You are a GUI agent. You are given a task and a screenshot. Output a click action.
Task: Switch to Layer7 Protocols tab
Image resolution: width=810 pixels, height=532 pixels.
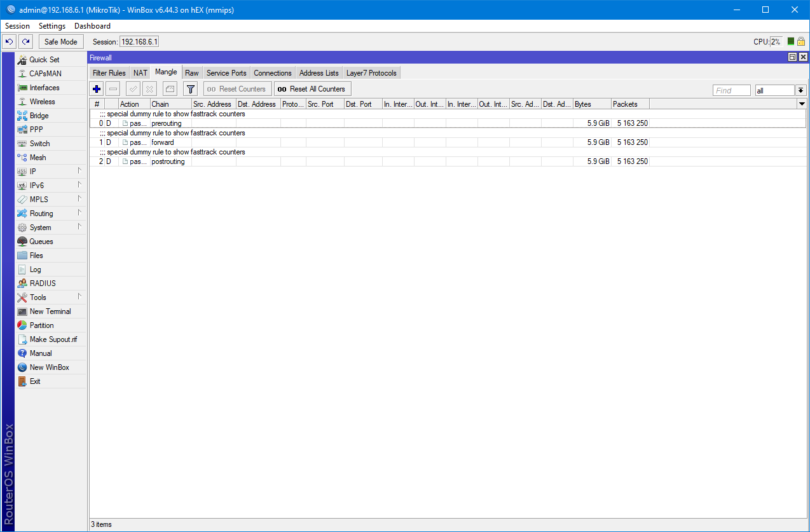371,73
